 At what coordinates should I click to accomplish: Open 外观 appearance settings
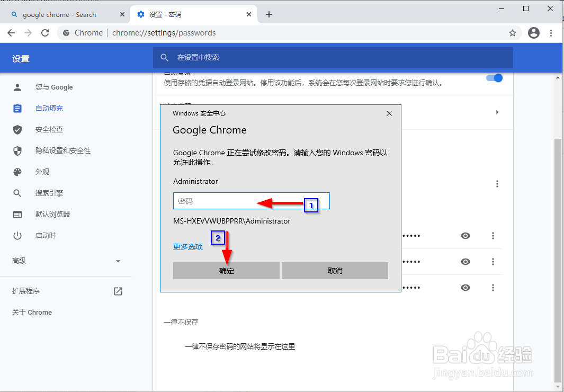coord(42,172)
